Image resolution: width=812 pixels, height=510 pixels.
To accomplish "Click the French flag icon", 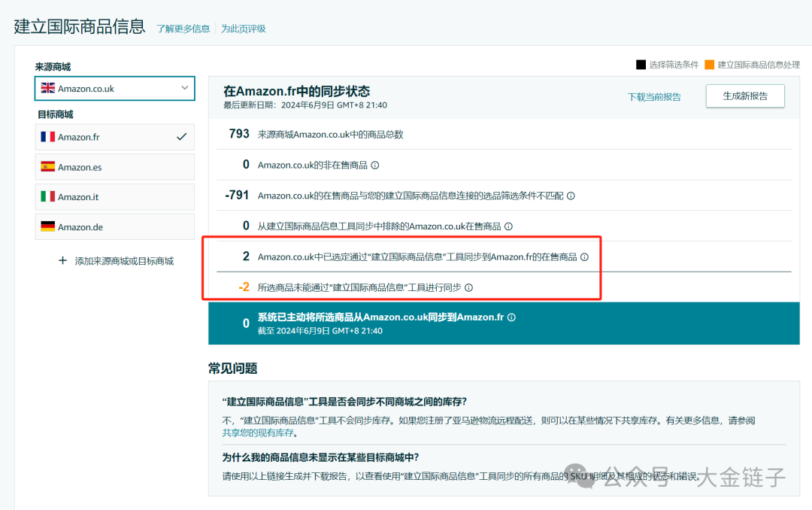I will tap(47, 137).
